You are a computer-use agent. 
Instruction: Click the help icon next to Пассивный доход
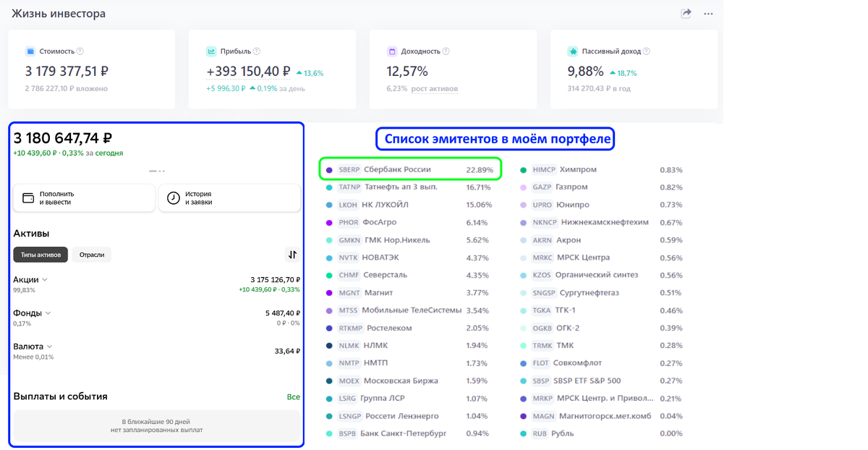click(x=647, y=51)
